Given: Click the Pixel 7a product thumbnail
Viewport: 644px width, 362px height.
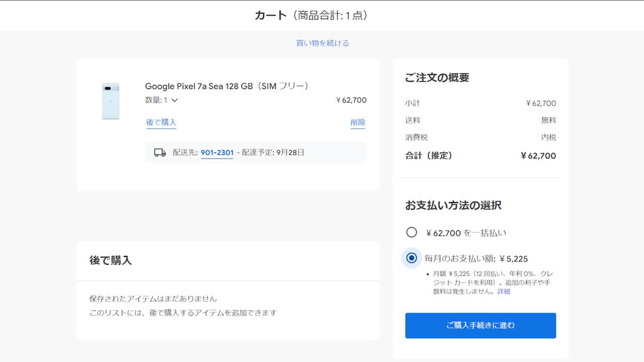Looking at the screenshot, I should [x=111, y=101].
